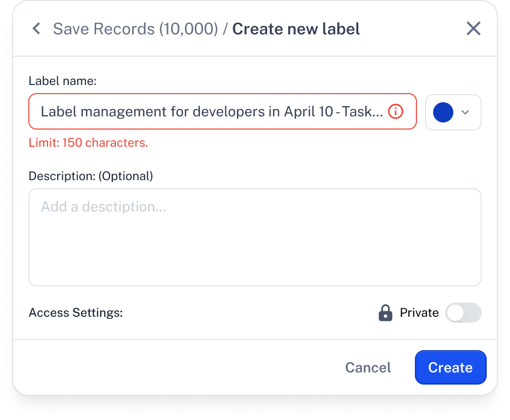Click the 'Label name:' heading text
Image resolution: width=510 pixels, height=420 pixels.
click(x=62, y=80)
